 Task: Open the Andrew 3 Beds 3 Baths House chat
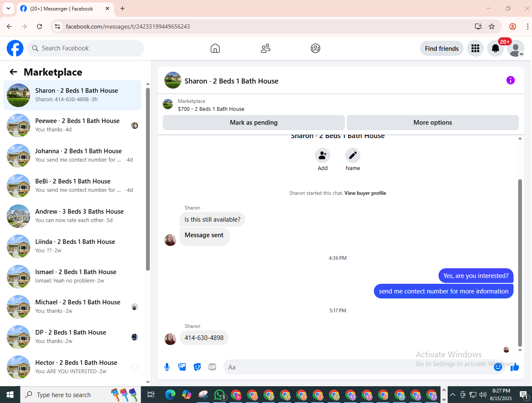(72, 216)
